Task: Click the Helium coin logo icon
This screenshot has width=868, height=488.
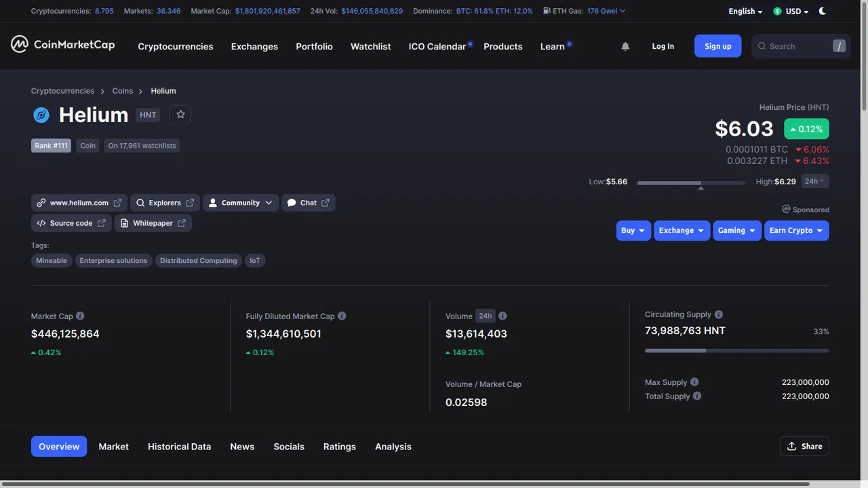Action: point(41,115)
